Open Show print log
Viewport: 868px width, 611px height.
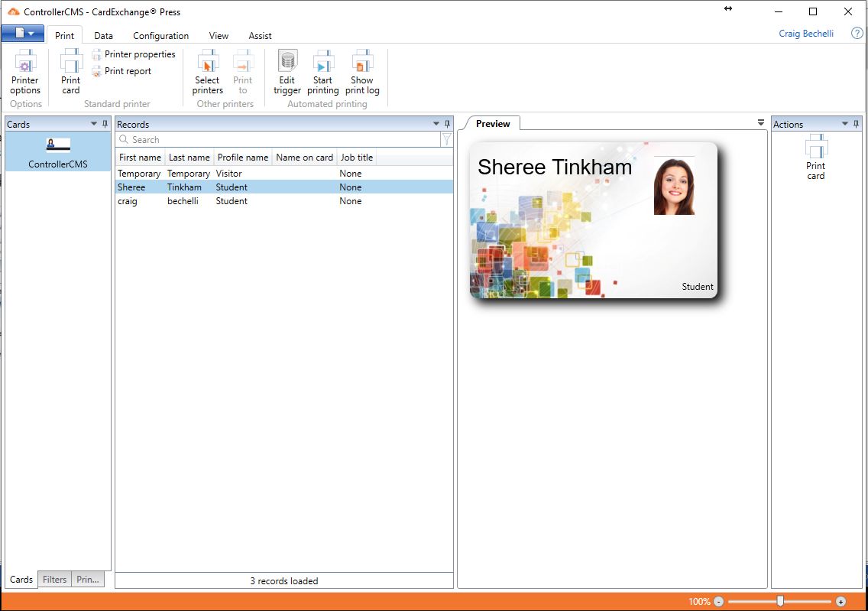point(362,73)
